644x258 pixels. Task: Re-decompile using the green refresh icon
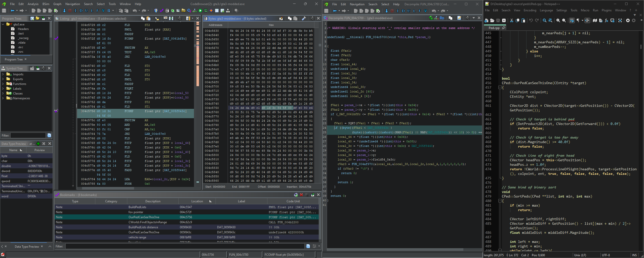click(431, 18)
